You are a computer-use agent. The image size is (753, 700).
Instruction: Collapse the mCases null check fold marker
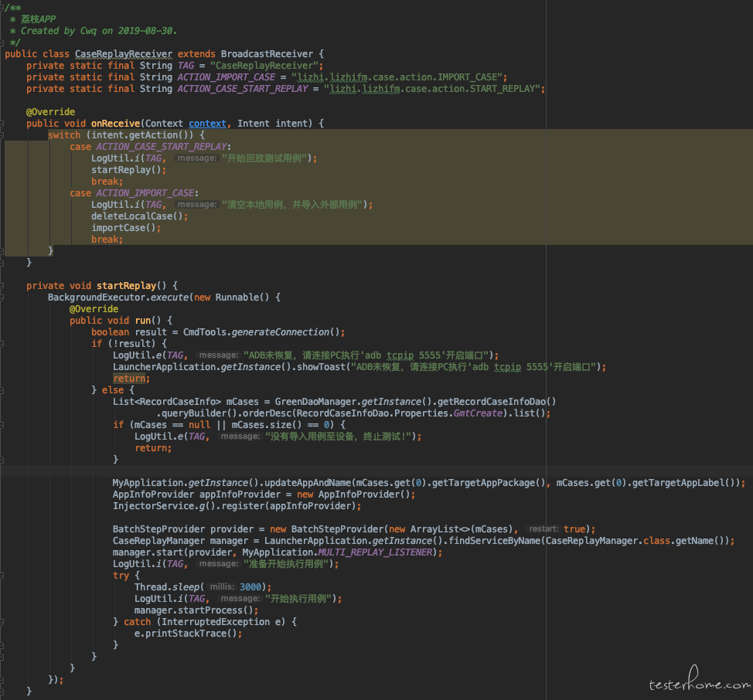[x=2, y=425]
